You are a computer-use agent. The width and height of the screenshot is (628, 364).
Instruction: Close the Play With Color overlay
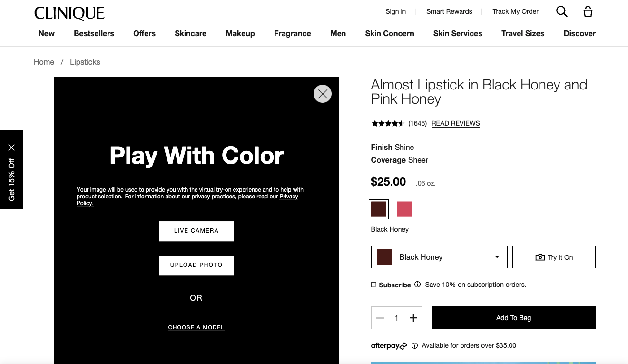click(x=323, y=94)
